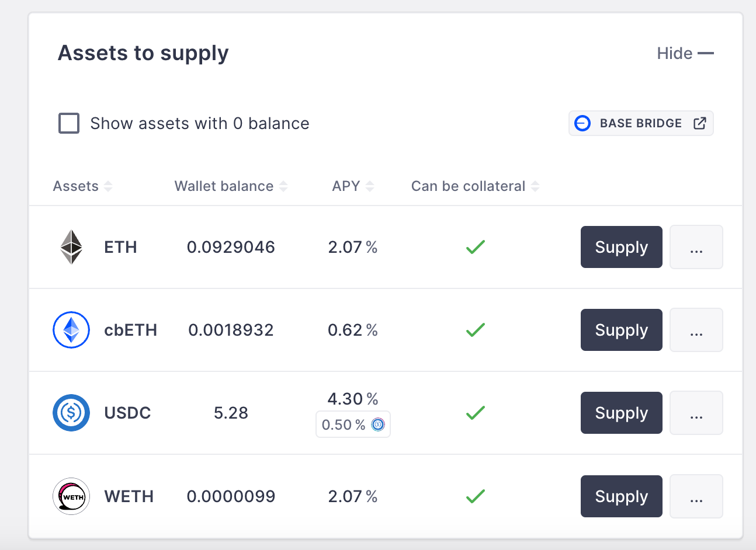Open more options menu for cbETH
756x550 pixels.
click(696, 330)
